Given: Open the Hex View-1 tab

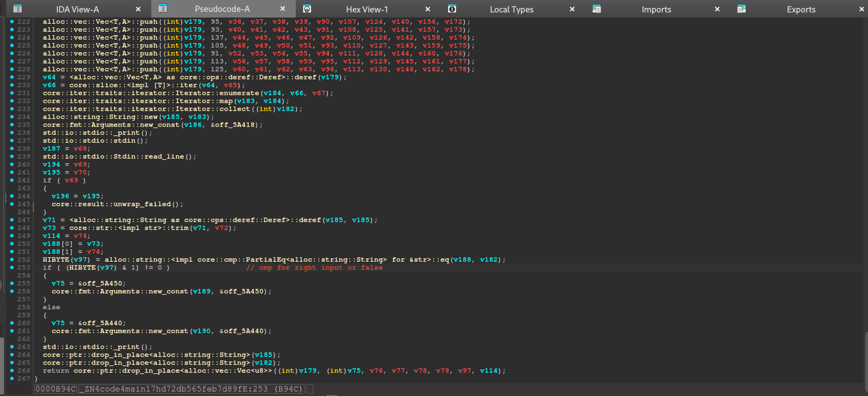Looking at the screenshot, I should tap(367, 9).
